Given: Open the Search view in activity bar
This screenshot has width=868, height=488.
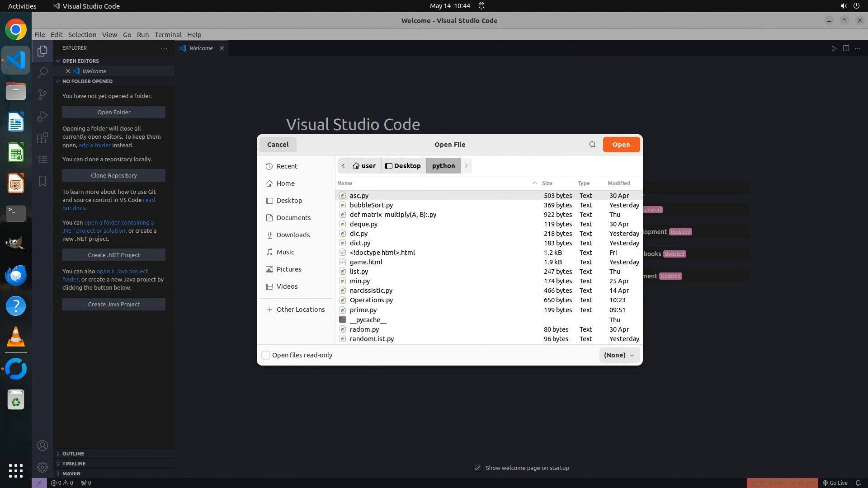Looking at the screenshot, I should [42, 72].
